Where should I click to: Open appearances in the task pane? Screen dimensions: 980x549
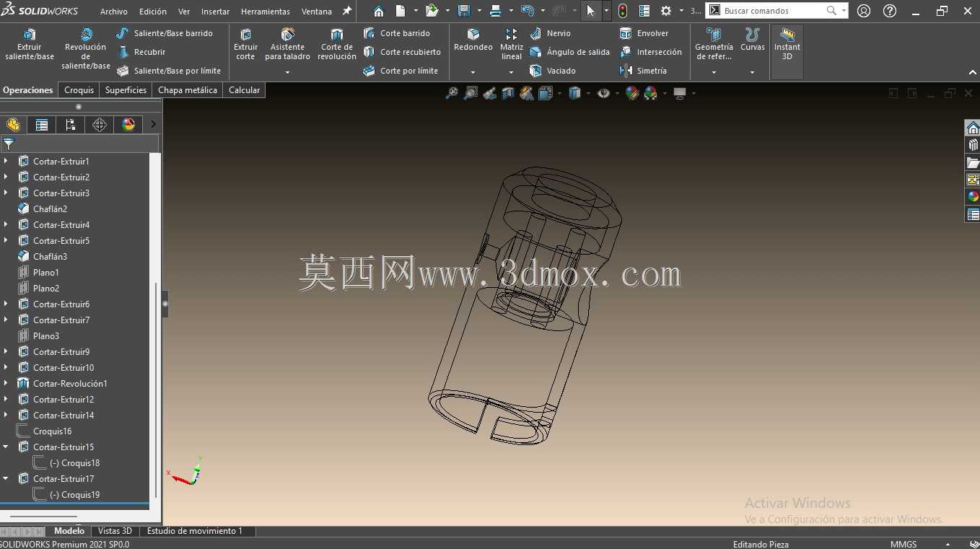[x=973, y=196]
